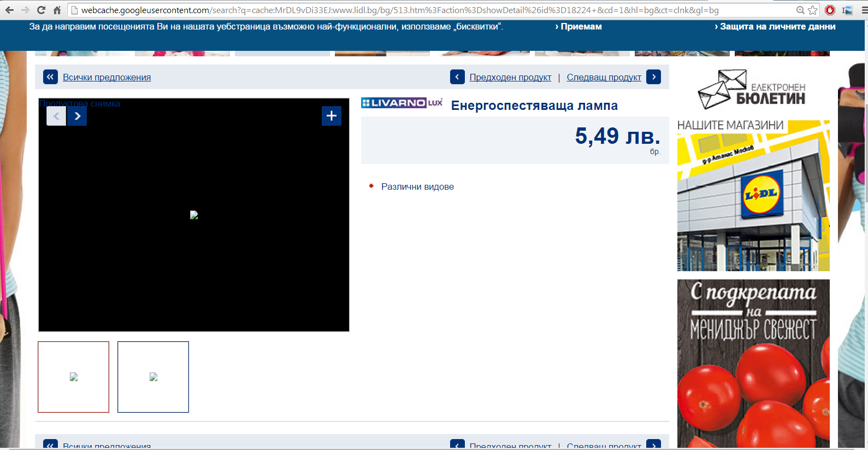Image resolution: width=868 pixels, height=450 pixels.
Task: Click the double-arrow icon before Всички предложения
Action: (50, 77)
